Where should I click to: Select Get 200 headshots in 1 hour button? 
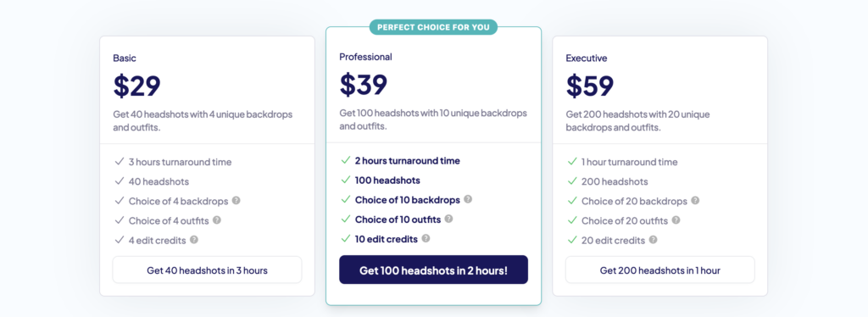pyautogui.click(x=659, y=270)
